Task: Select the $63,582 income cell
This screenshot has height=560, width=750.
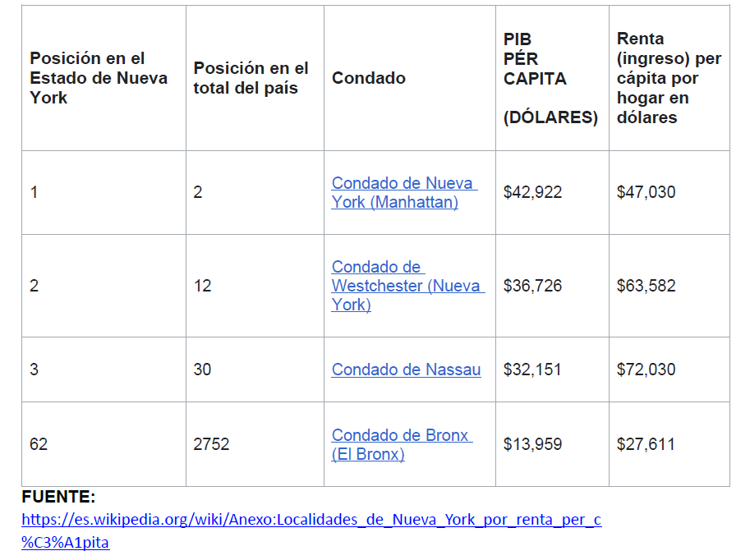Action: (x=646, y=286)
